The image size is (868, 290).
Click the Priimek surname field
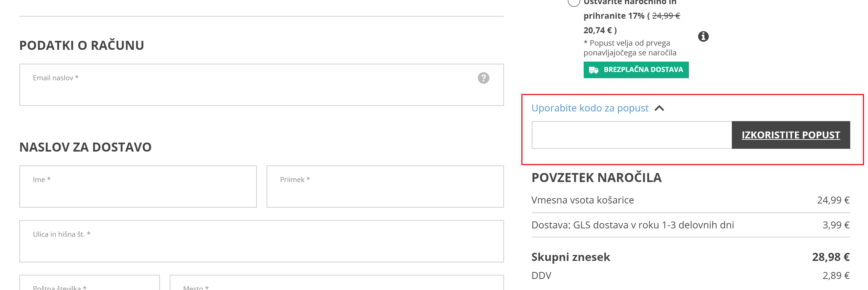pos(385,187)
